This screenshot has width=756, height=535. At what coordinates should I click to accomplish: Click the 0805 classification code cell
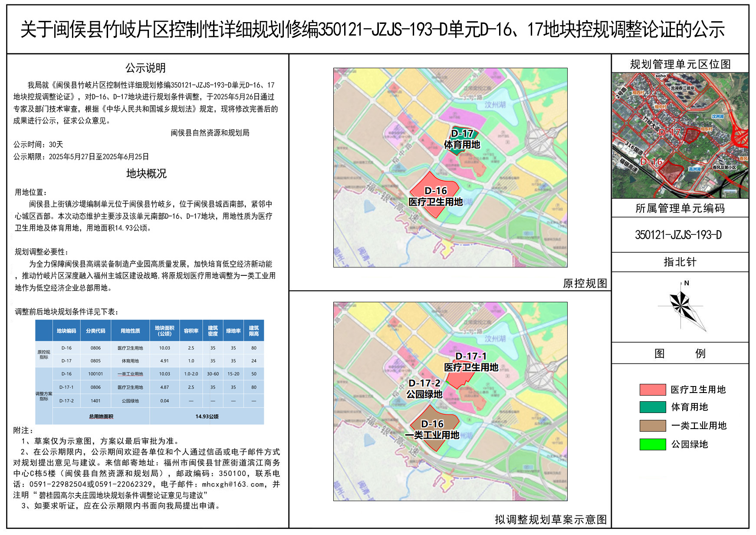(95, 361)
